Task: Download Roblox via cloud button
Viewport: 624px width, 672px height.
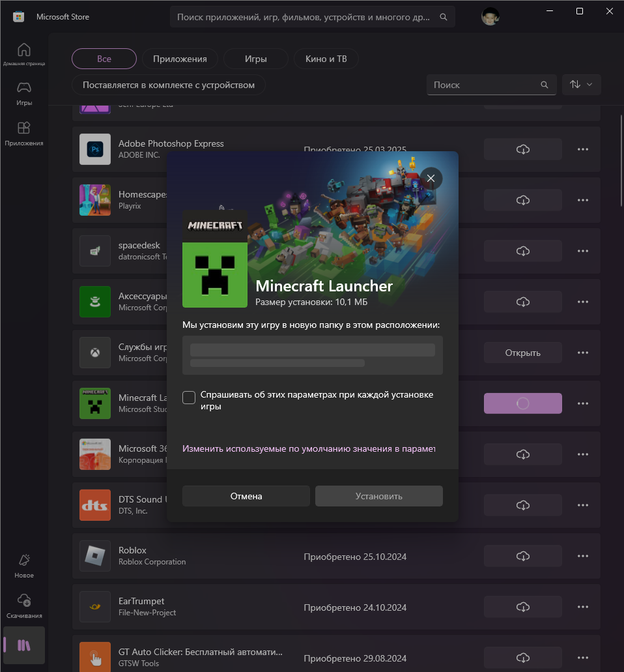Action: click(x=522, y=556)
